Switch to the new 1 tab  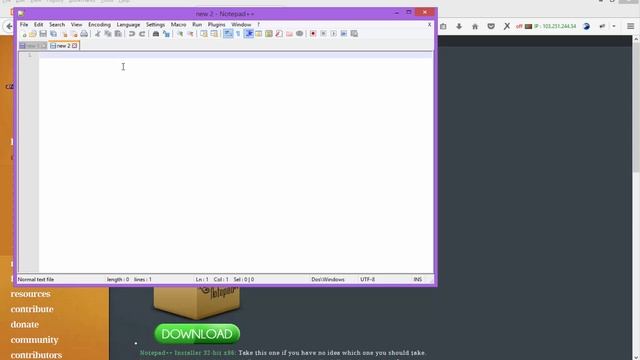click(x=33, y=46)
